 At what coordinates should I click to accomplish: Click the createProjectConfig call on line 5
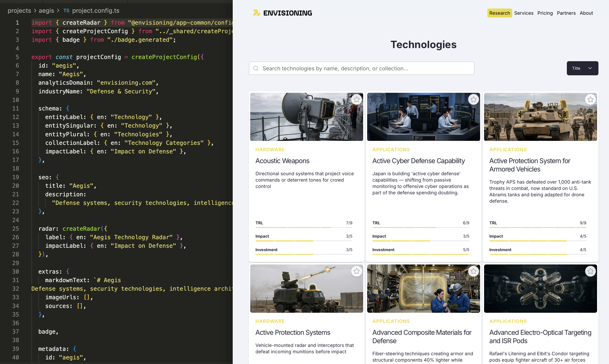pyautogui.click(x=164, y=57)
